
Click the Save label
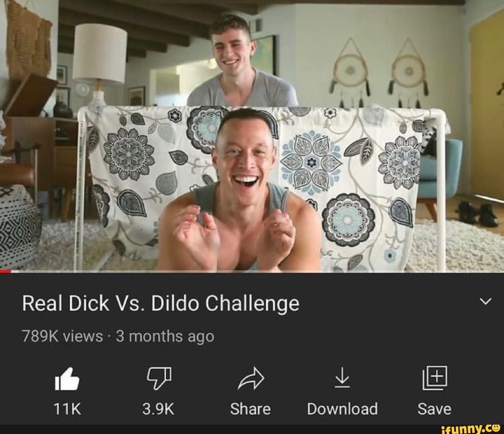point(434,409)
